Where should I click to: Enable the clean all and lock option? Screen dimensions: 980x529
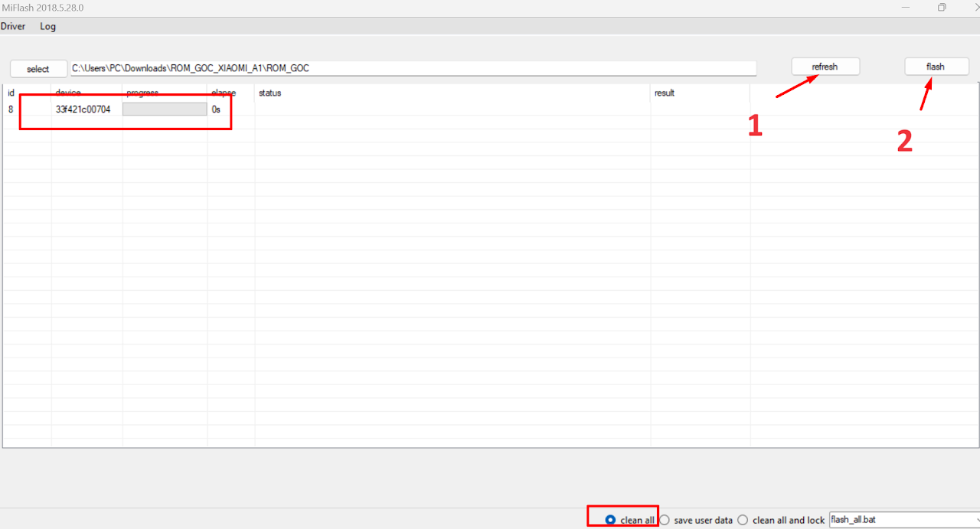pos(743,520)
